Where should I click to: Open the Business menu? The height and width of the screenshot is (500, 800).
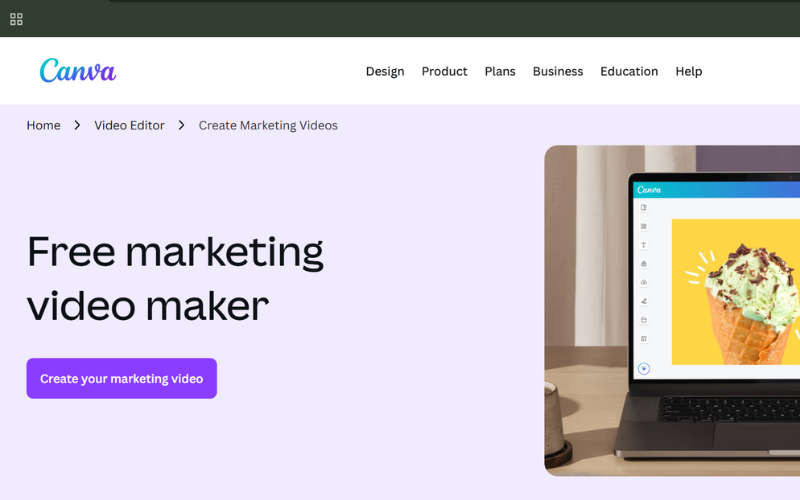(558, 71)
